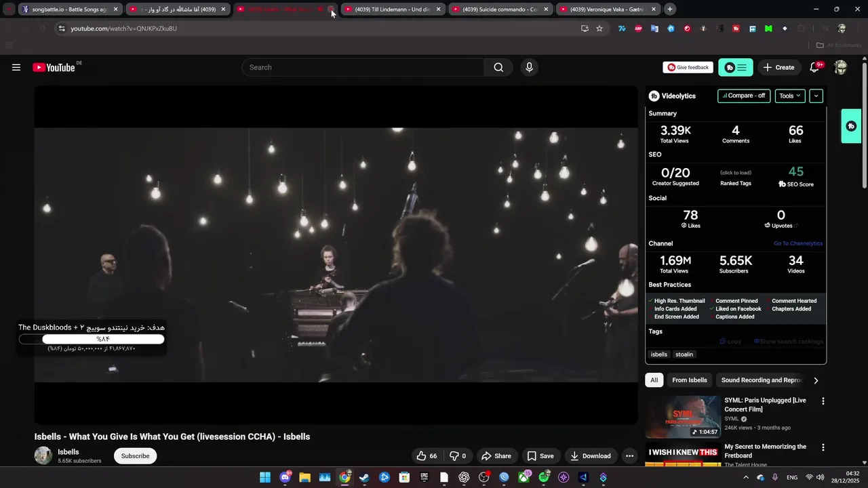The image size is (868, 488).
Task: Open Chrome profile avatar
Action: [x=842, y=28]
